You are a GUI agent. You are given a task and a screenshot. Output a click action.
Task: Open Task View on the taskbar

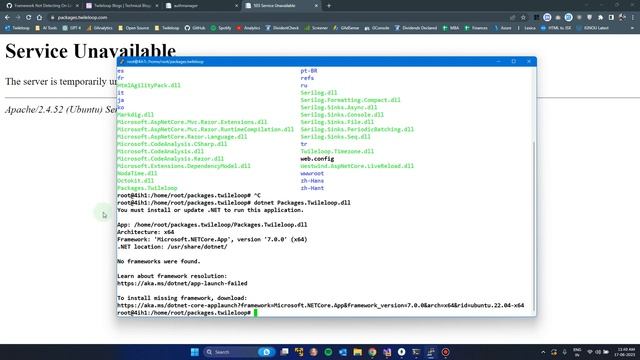click(284, 352)
